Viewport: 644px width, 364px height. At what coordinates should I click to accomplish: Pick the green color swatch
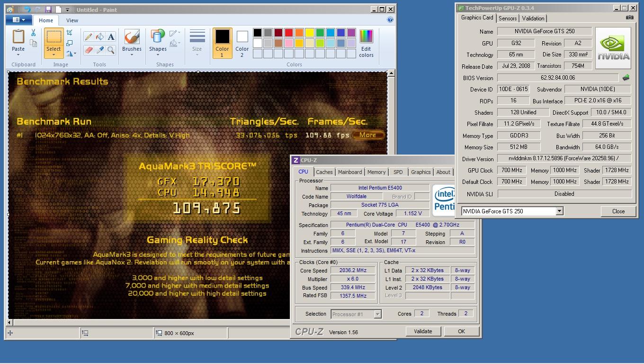pos(320,33)
